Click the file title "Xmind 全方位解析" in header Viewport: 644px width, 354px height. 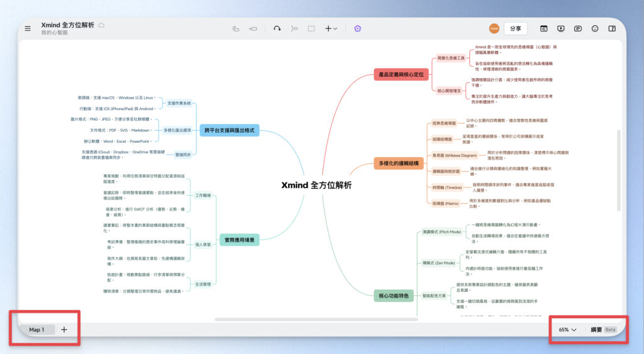coord(67,25)
